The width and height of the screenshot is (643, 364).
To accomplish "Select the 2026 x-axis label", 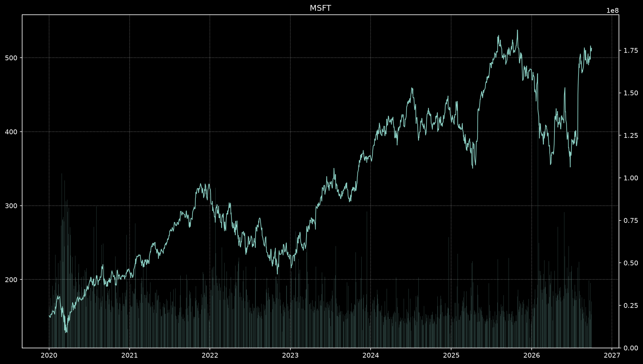I will pos(532,355).
